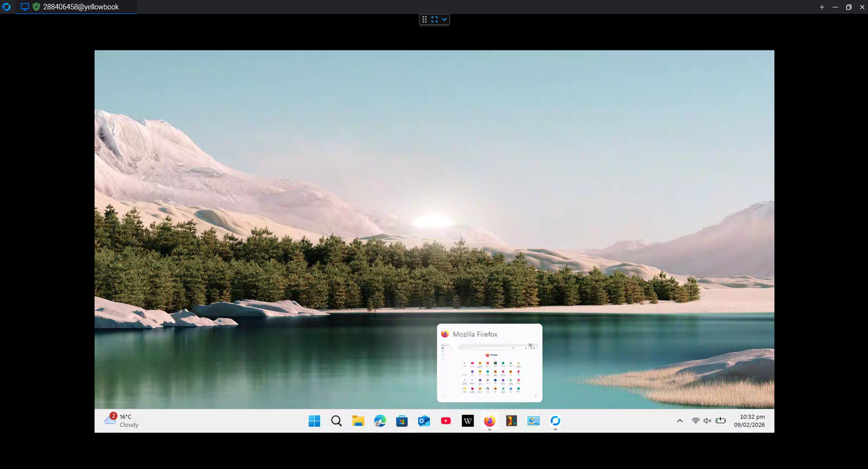The height and width of the screenshot is (469, 868).
Task: Add a new session with plus button
Action: [x=822, y=7]
